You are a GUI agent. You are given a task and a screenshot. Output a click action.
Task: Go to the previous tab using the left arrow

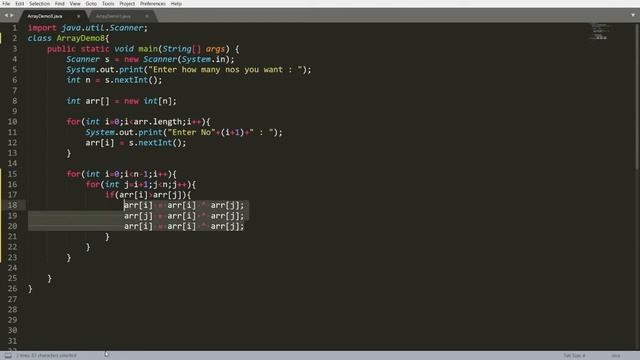click(x=6, y=16)
